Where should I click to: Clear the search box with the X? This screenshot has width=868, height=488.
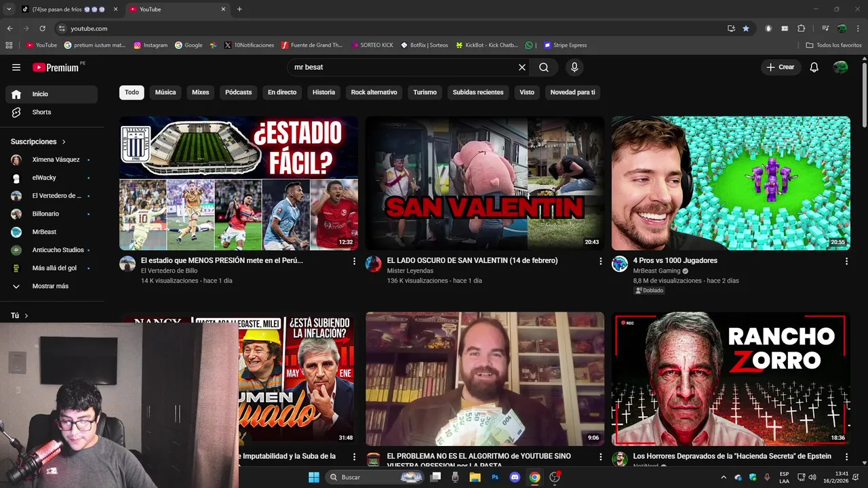point(522,67)
